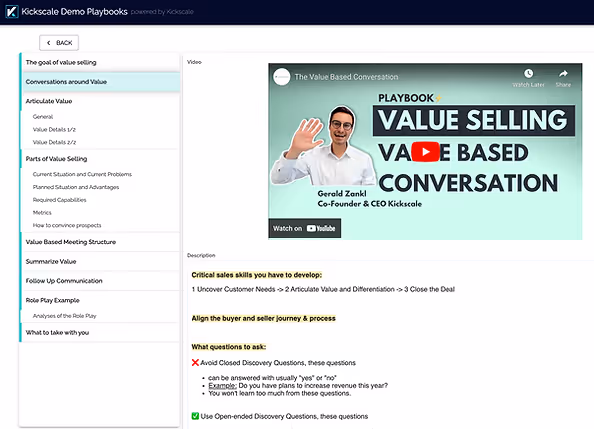594x429 pixels.
Task: Play the YouTube video
Action: click(425, 152)
